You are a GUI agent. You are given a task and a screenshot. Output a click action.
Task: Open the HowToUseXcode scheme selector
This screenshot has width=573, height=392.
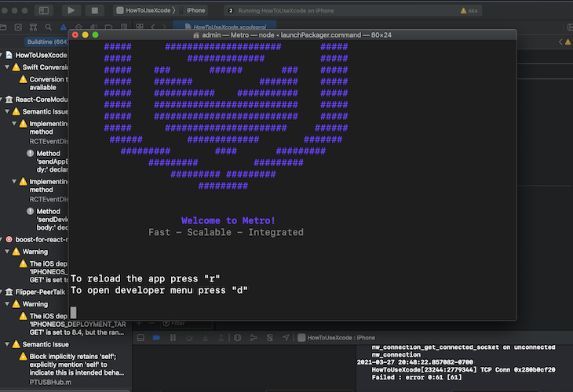[144, 10]
